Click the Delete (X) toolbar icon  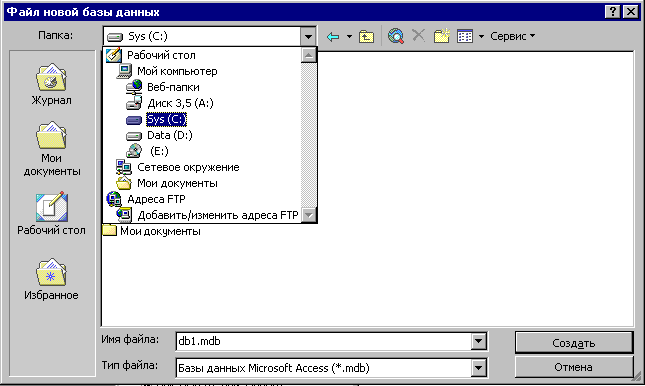418,36
